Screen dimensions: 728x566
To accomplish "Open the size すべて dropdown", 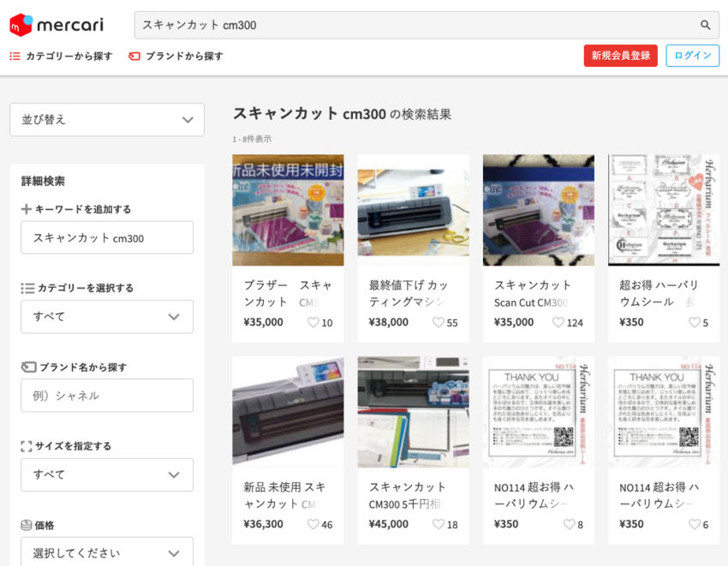I will click(107, 474).
